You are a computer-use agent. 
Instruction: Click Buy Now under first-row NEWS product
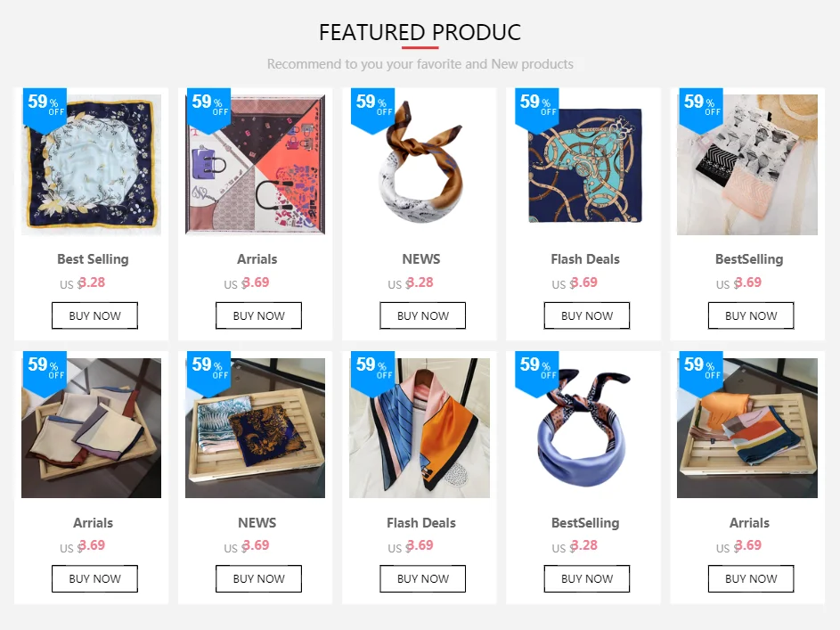[x=423, y=315]
